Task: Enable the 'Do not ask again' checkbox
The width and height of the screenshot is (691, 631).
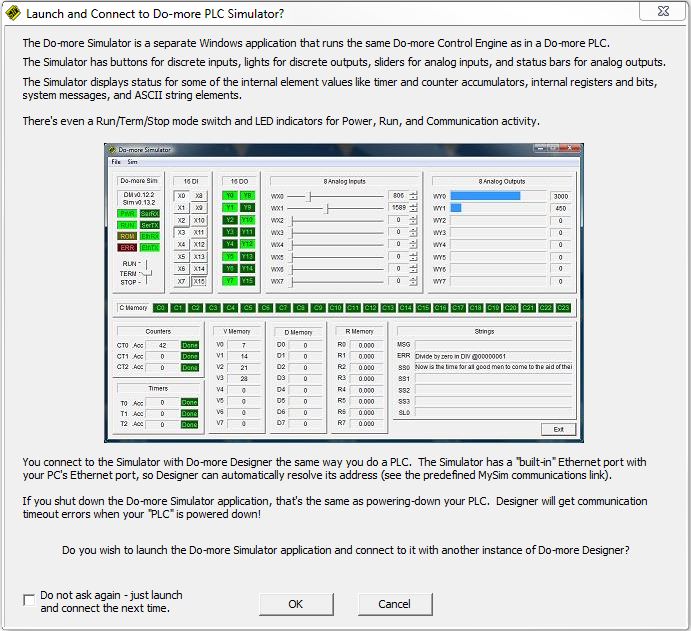Action: tap(29, 600)
